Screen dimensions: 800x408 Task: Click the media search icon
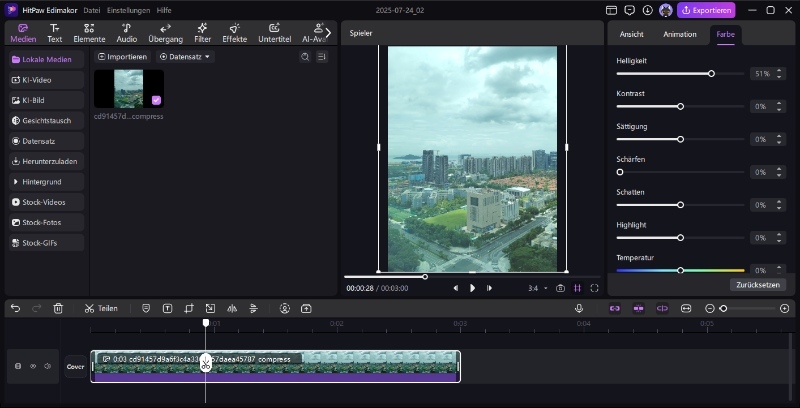click(305, 57)
